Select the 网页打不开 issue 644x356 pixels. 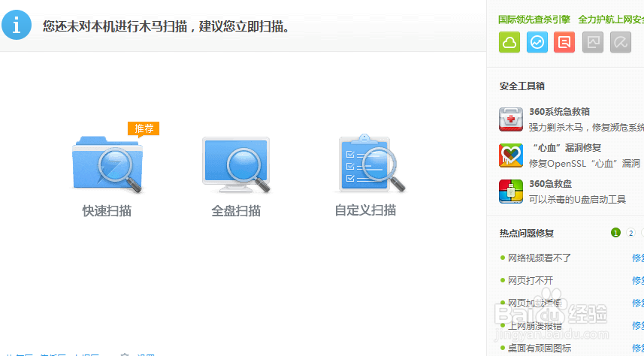tap(531, 280)
